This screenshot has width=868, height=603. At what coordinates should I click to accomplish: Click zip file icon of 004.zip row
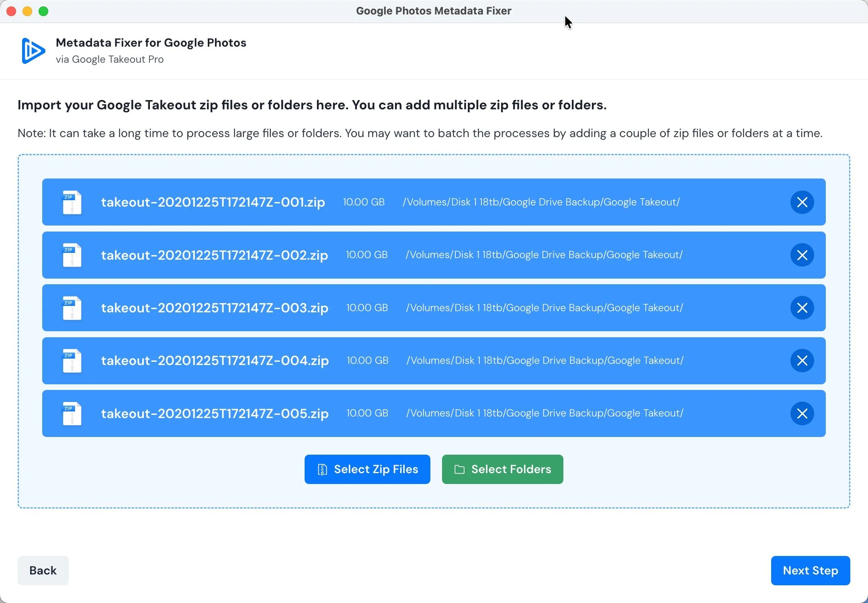point(72,361)
